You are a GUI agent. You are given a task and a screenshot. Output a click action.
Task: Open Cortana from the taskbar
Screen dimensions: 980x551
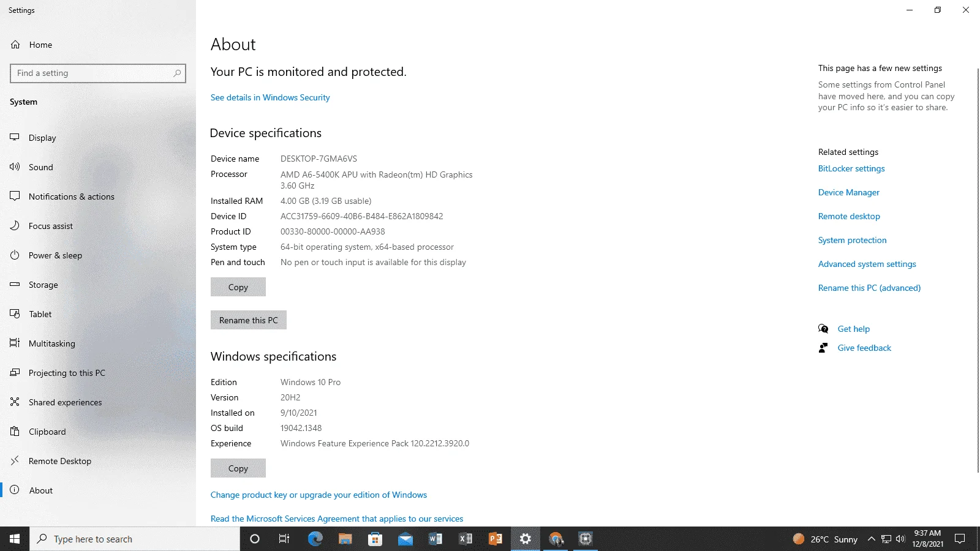(255, 539)
